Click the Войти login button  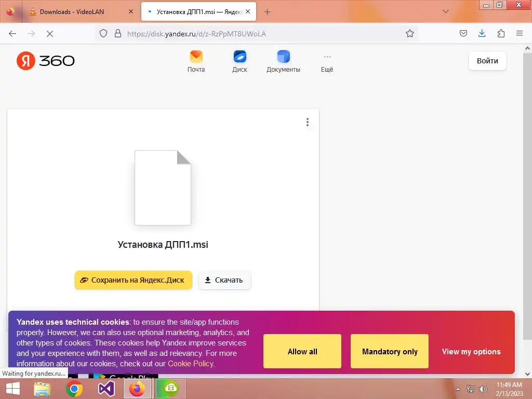coord(487,61)
